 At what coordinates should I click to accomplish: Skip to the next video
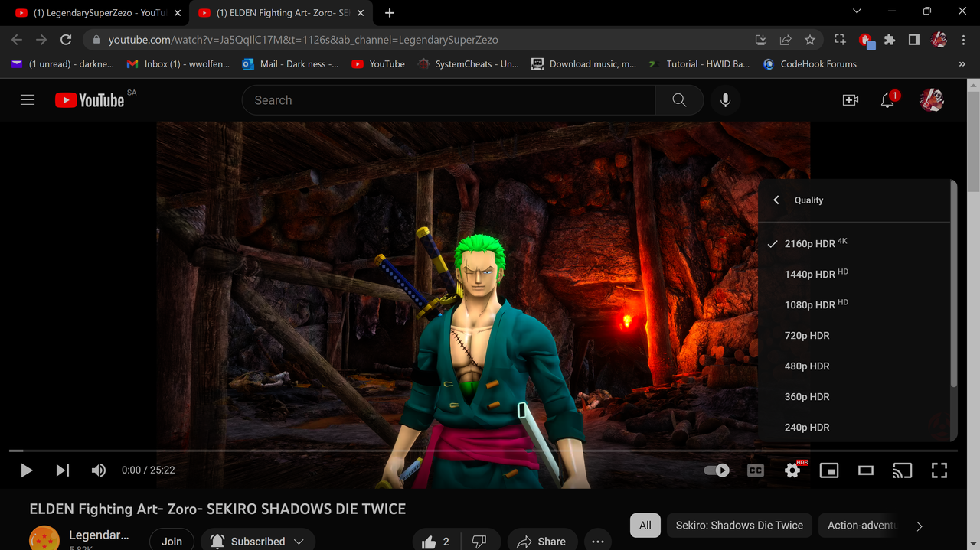tap(63, 470)
